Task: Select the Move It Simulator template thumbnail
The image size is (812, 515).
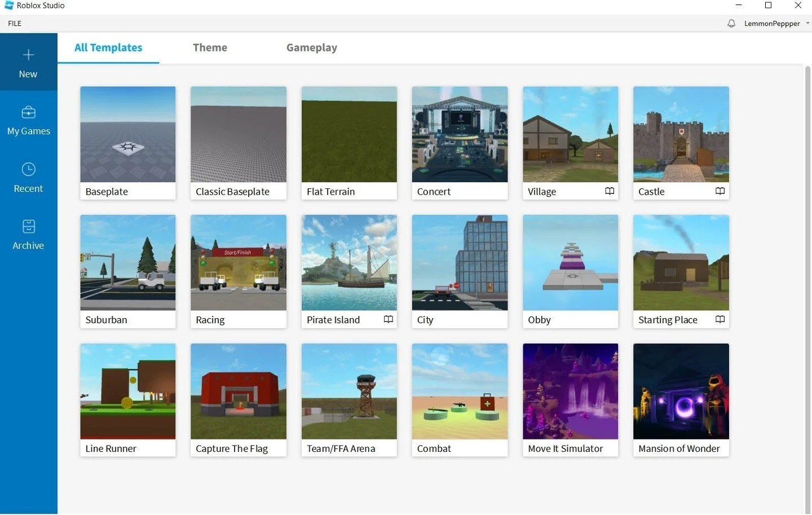Action: click(x=570, y=391)
